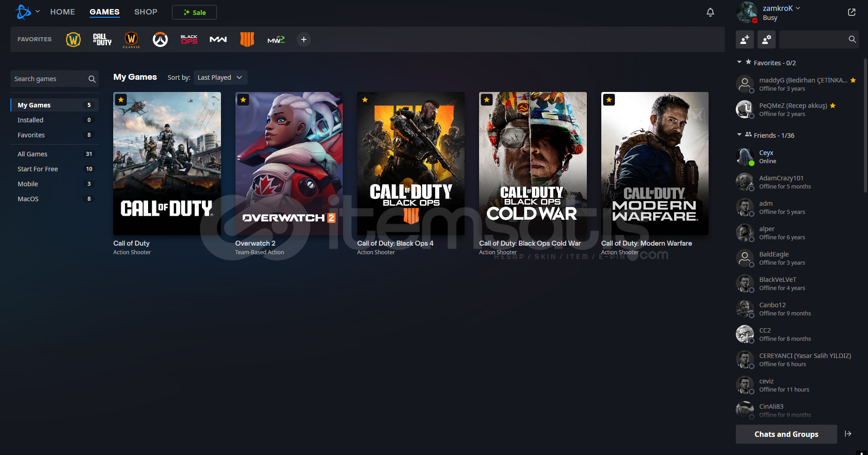Open WoW Classic icon in favorites bar
Image resolution: width=868 pixels, height=455 pixels.
point(131,40)
